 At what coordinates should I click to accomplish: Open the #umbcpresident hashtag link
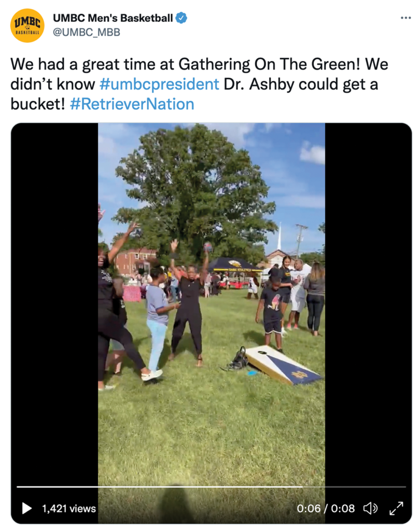pos(159,84)
